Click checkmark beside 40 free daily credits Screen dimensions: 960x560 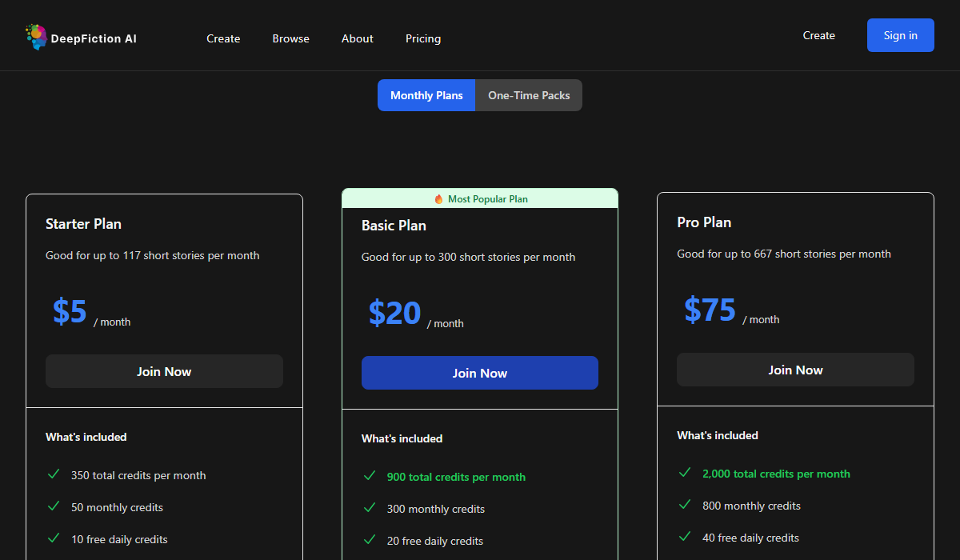click(685, 537)
